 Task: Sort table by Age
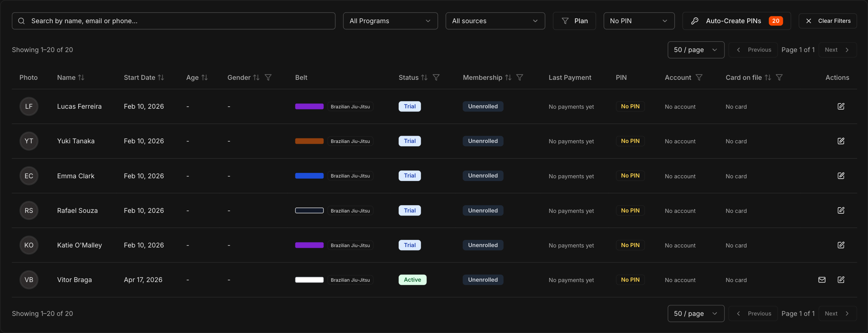point(205,78)
